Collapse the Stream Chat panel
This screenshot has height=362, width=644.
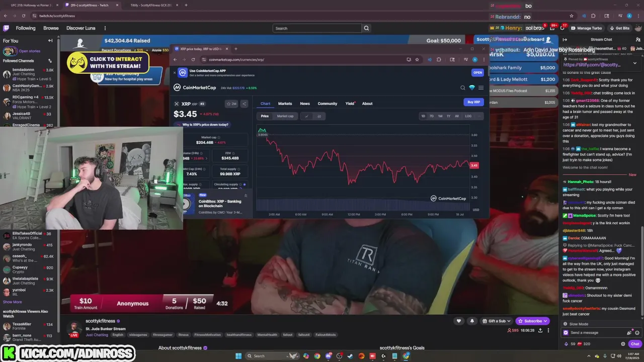coord(565,40)
